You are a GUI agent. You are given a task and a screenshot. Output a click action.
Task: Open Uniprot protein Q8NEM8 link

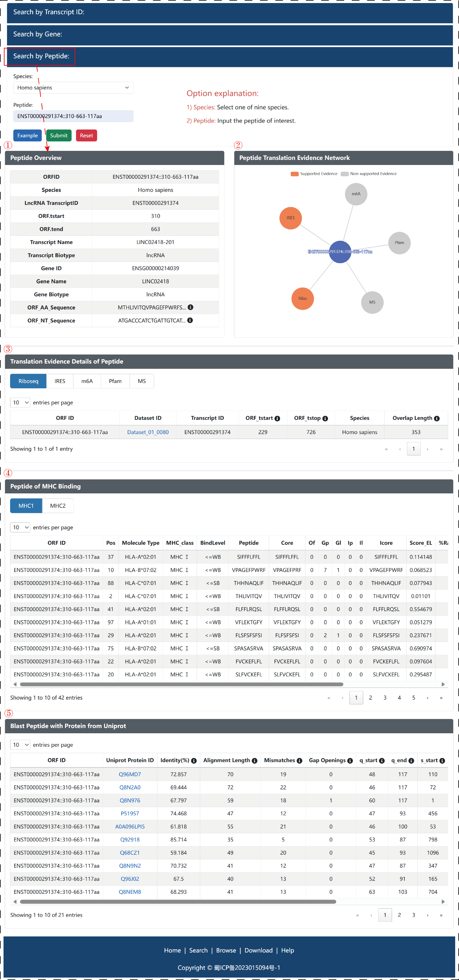130,892
